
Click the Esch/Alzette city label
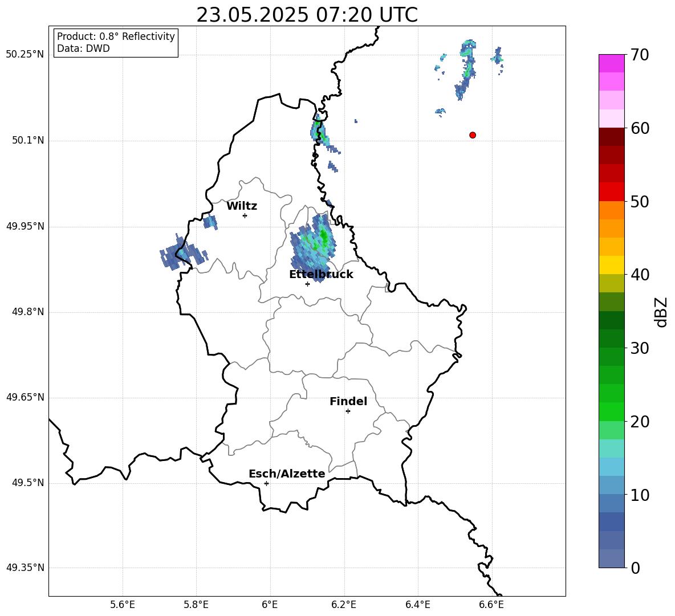coord(287,474)
